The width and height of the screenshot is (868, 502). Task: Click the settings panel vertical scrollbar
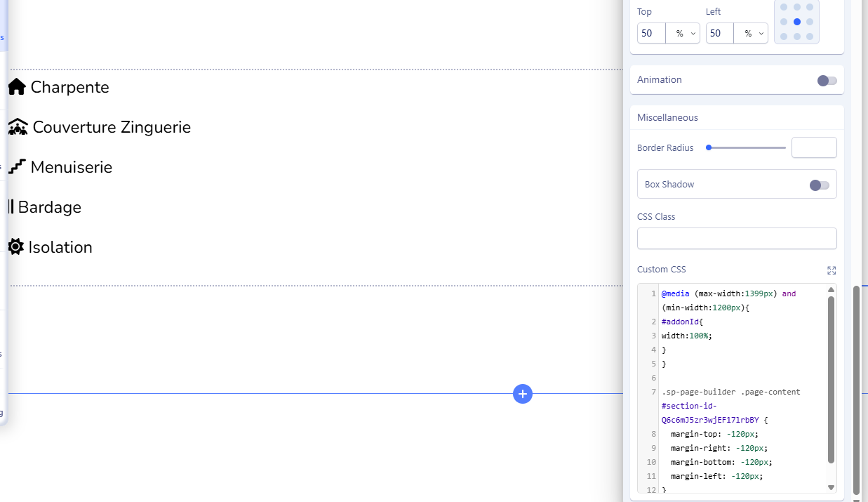[856, 391]
